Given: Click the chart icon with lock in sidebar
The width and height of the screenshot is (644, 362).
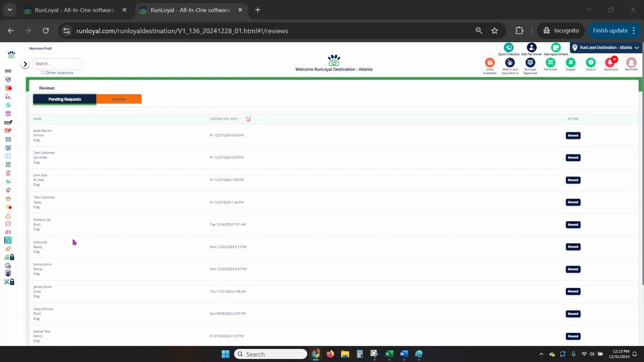Looking at the screenshot, I should [x=9, y=257].
